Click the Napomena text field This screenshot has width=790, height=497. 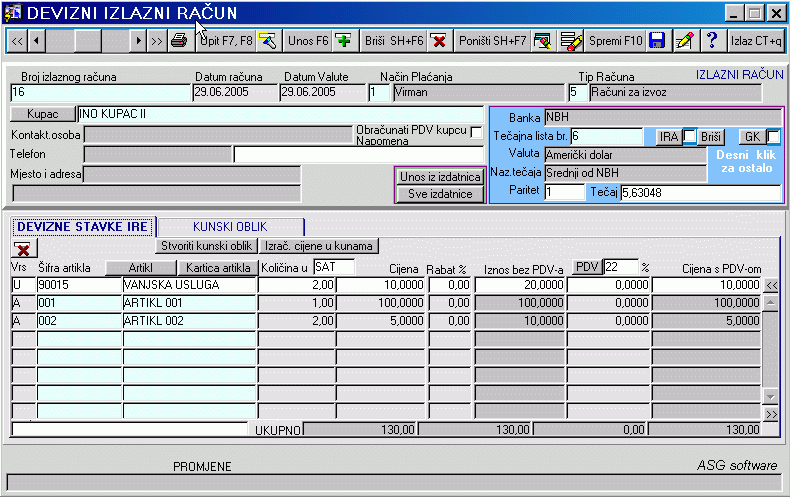(359, 154)
